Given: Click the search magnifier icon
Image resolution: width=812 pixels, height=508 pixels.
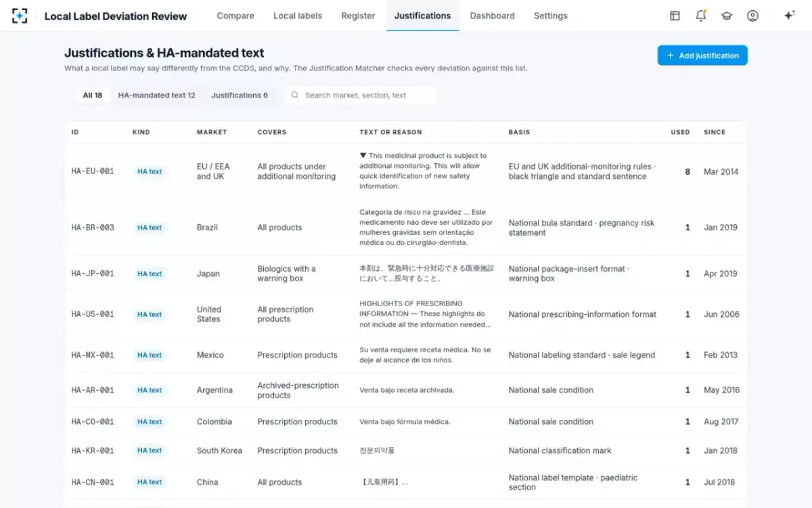Looking at the screenshot, I should [295, 95].
